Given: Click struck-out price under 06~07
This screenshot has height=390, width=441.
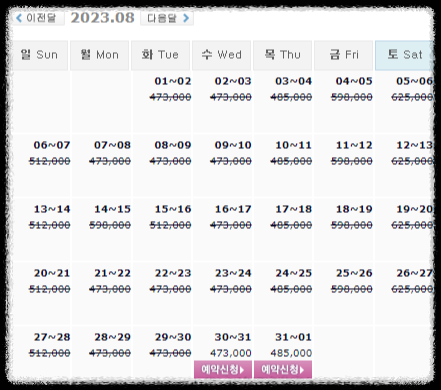Looking at the screenshot, I should click(50, 161).
